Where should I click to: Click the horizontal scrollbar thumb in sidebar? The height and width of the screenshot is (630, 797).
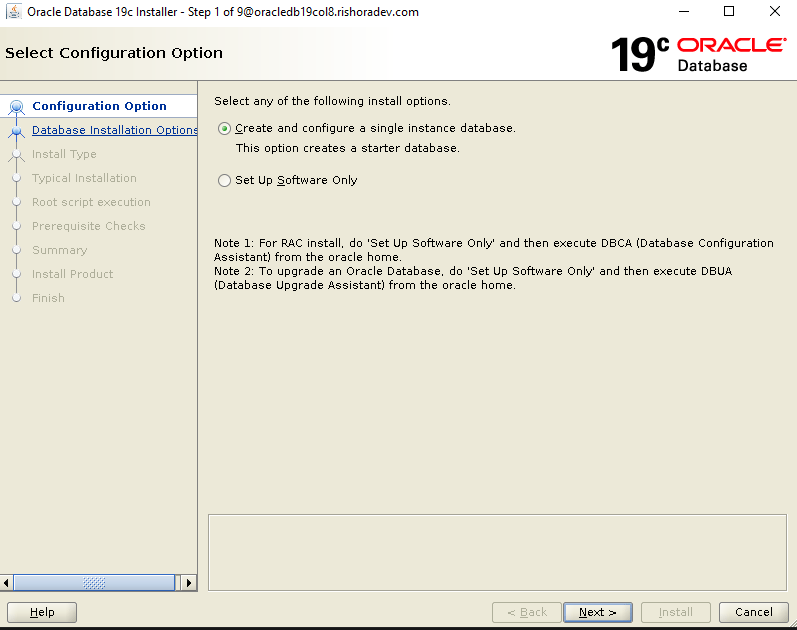point(95,582)
